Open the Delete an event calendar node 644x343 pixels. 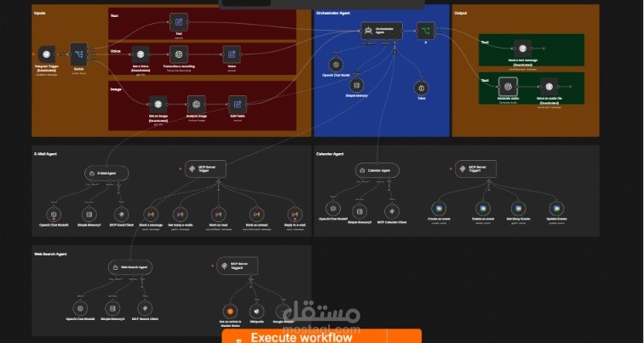point(483,209)
